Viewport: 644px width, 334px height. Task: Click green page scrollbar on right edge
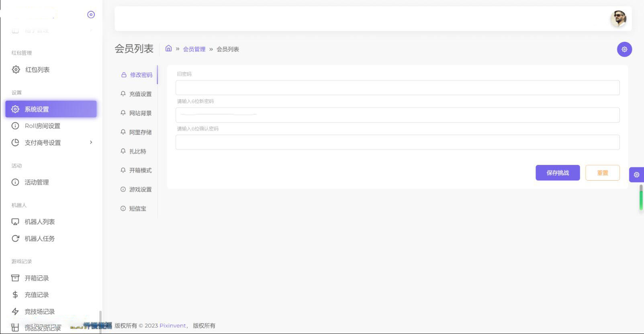[641, 198]
